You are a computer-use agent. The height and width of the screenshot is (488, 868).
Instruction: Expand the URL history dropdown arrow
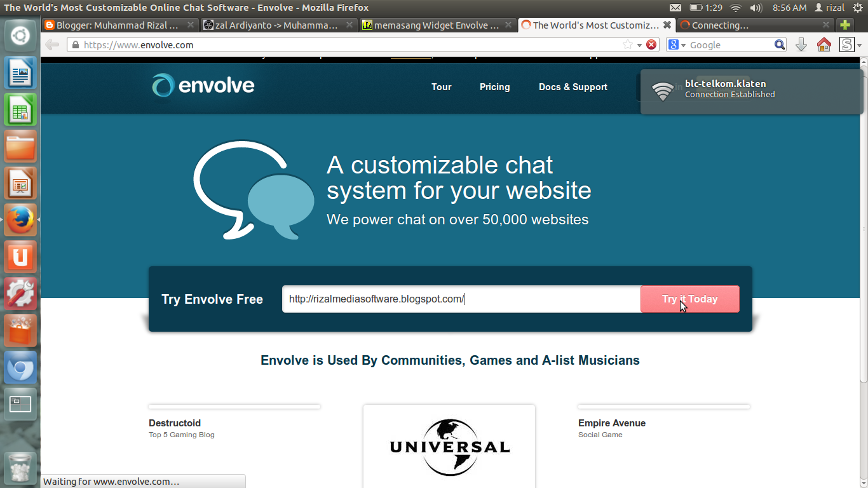click(639, 45)
